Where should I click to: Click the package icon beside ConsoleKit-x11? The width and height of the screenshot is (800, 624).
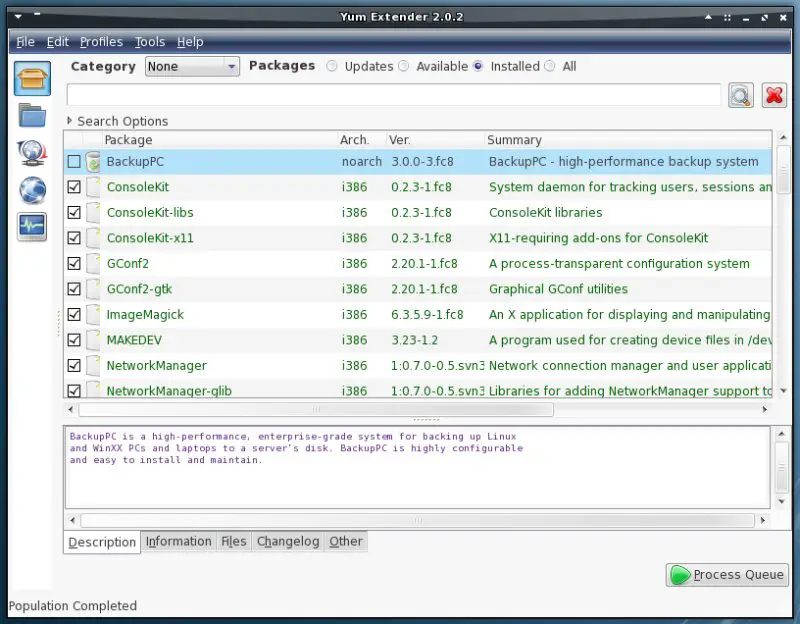coord(93,238)
